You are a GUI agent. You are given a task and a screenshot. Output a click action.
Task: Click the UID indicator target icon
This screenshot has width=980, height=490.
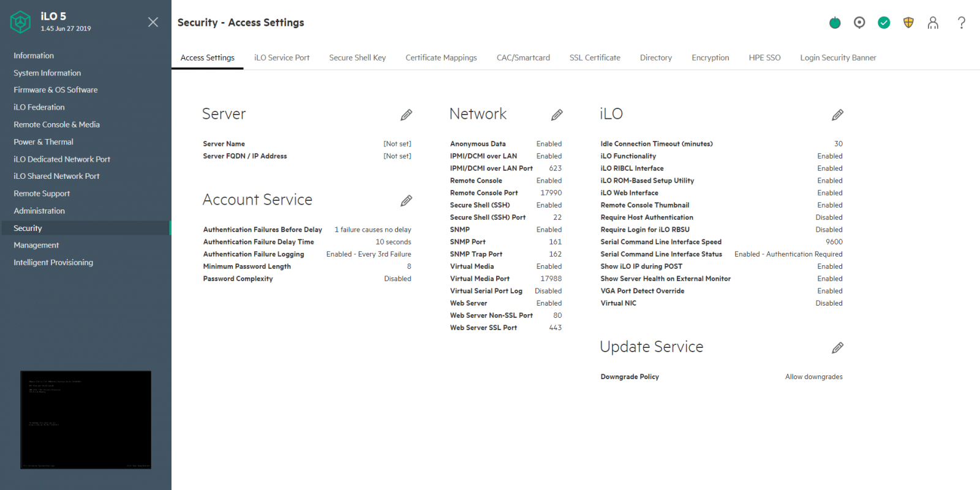click(859, 23)
